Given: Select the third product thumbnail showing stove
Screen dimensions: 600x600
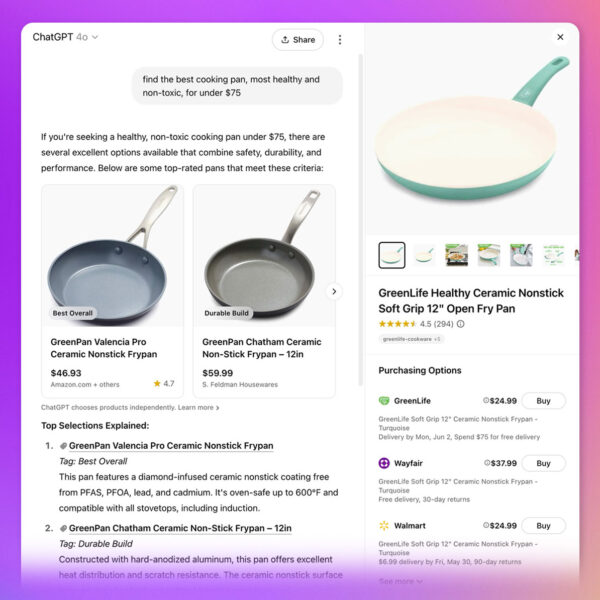Looking at the screenshot, I should click(x=456, y=255).
